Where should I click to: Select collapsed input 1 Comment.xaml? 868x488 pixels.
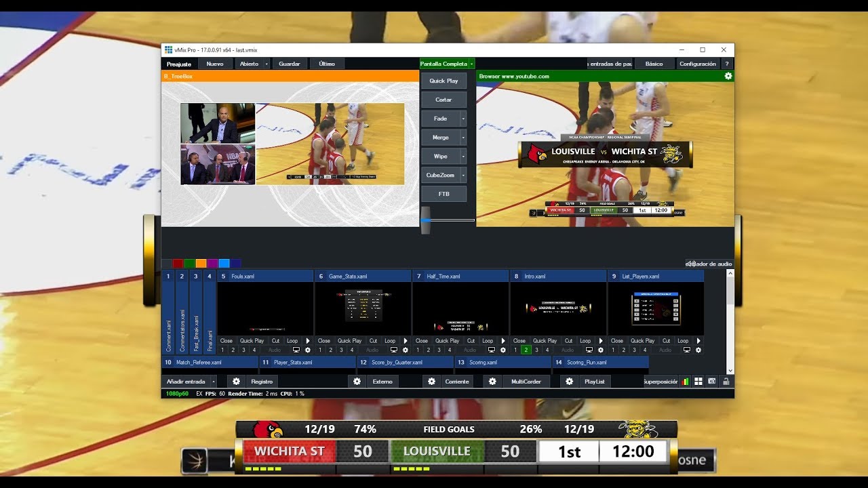point(168,312)
